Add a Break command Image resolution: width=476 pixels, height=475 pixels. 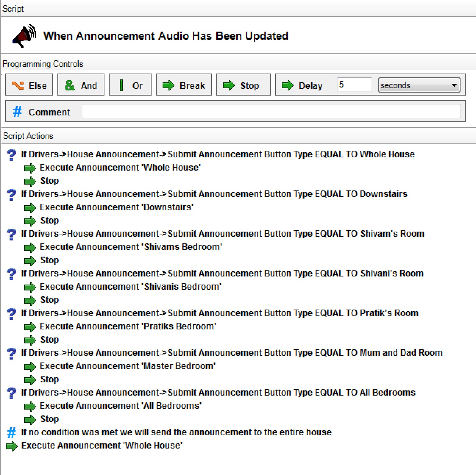tap(184, 85)
